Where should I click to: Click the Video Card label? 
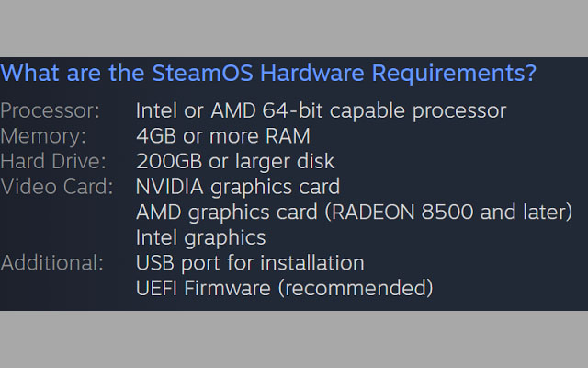click(56, 187)
